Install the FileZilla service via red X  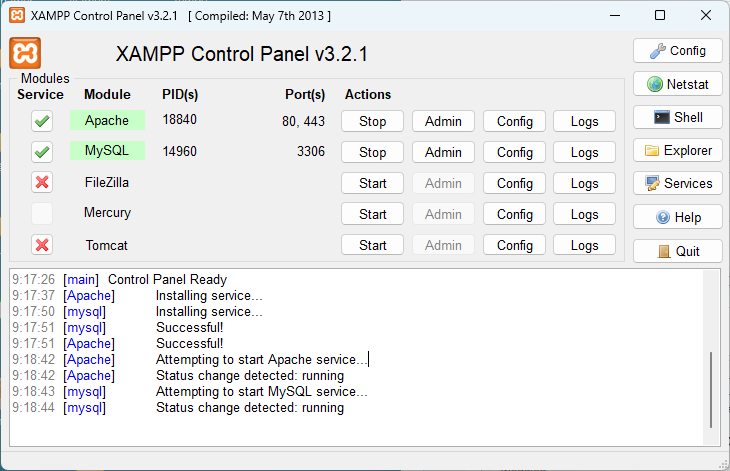[42, 182]
